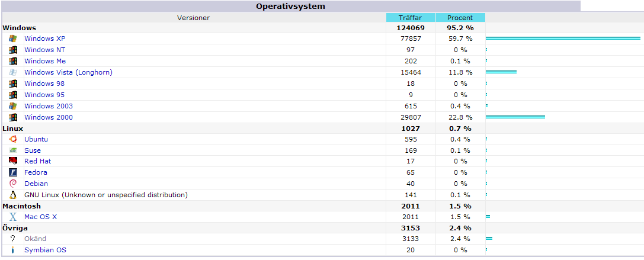This screenshot has height=260, width=644.
Task: Click the 59.7 % value
Action: [460, 38]
